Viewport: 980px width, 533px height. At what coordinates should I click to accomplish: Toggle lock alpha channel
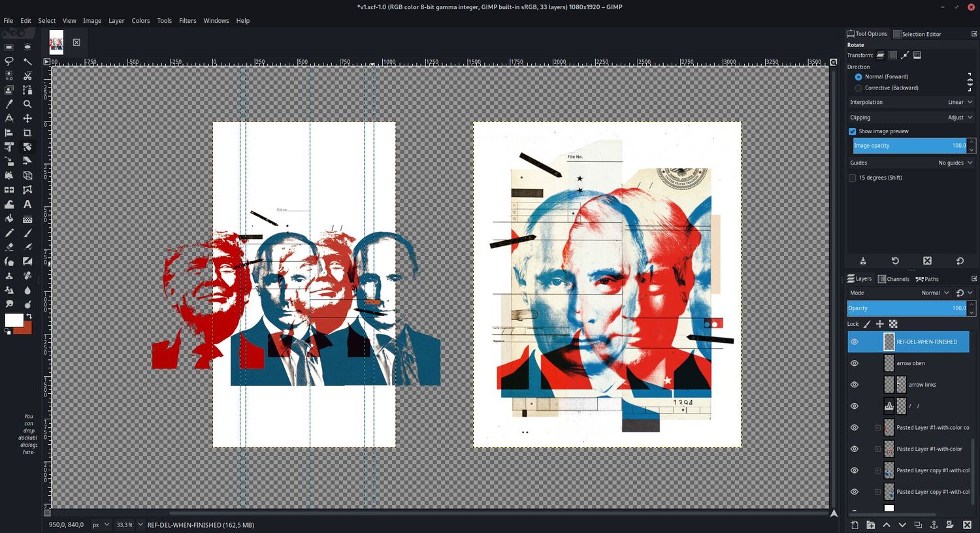click(x=893, y=324)
